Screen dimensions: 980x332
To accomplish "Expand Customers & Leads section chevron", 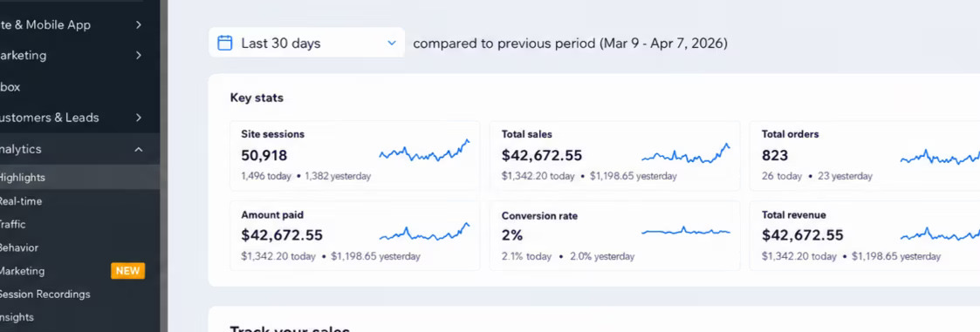I will (138, 118).
